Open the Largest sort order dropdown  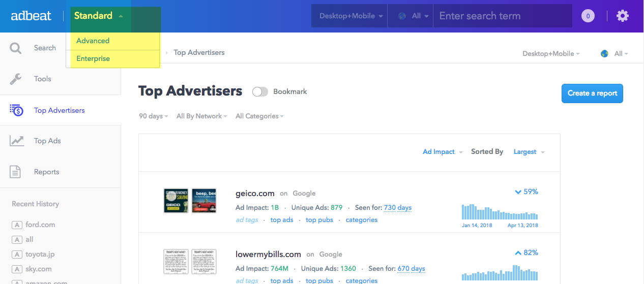point(529,152)
